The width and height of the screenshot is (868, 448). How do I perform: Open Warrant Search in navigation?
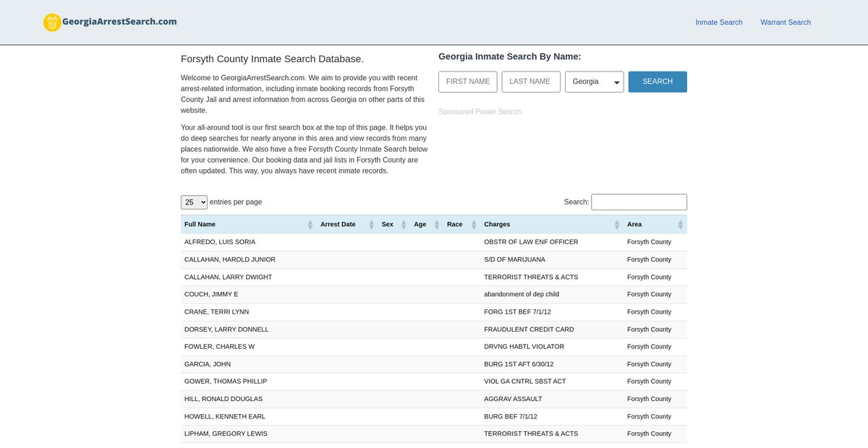click(785, 22)
